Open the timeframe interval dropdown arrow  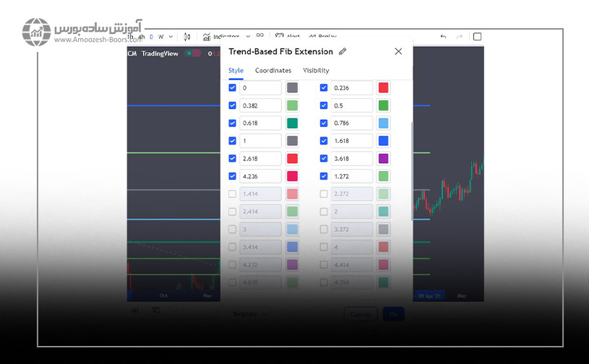pos(171,37)
